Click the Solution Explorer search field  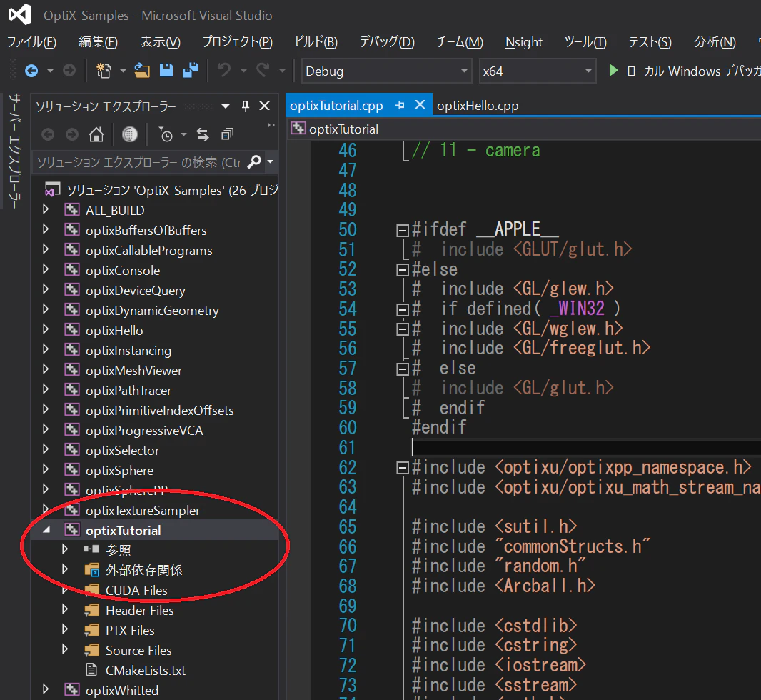click(x=138, y=162)
